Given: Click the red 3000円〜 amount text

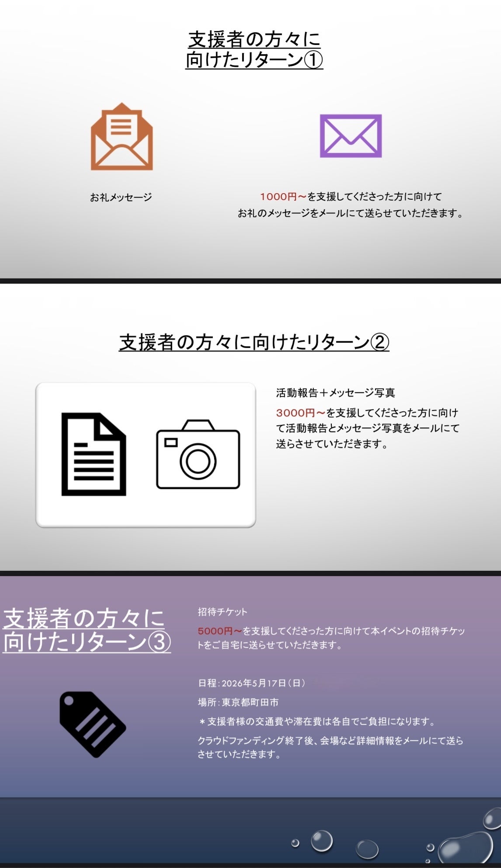Looking at the screenshot, I should [301, 413].
